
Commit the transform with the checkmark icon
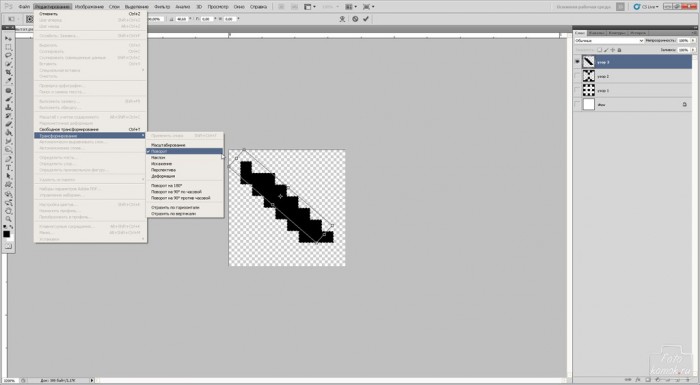pyautogui.click(x=366, y=19)
